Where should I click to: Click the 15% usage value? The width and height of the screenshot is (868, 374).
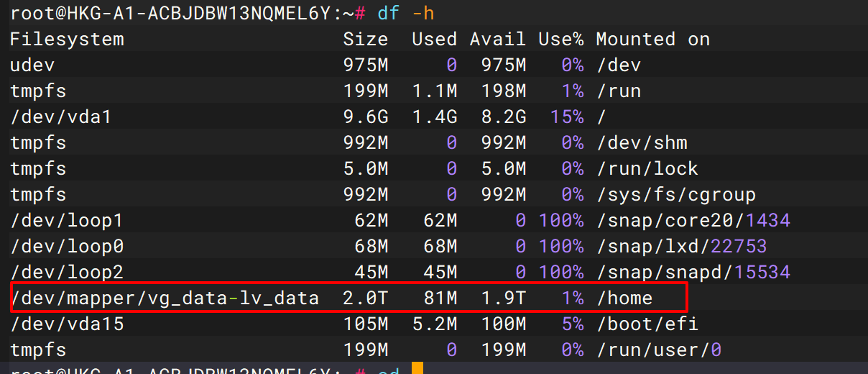pyautogui.click(x=567, y=117)
